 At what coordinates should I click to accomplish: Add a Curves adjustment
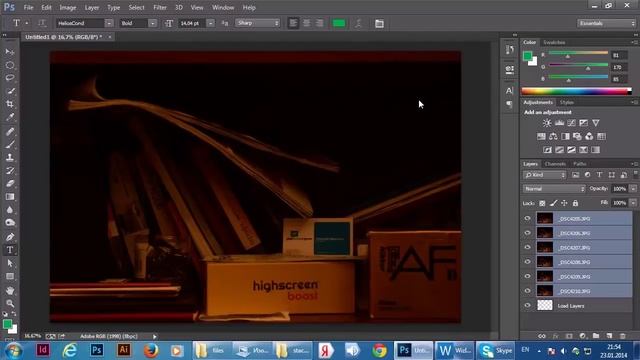click(x=571, y=123)
